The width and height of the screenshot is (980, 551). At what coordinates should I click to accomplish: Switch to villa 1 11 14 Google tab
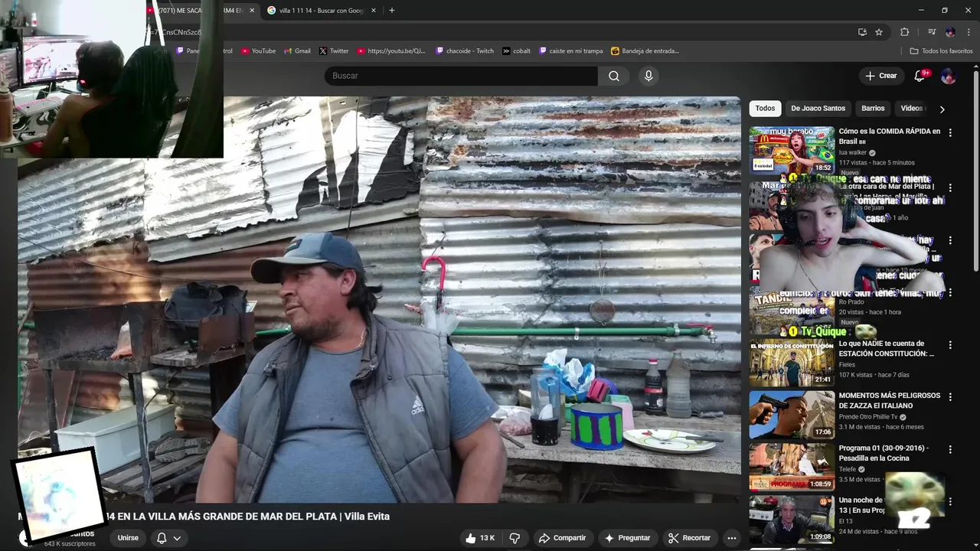point(321,11)
